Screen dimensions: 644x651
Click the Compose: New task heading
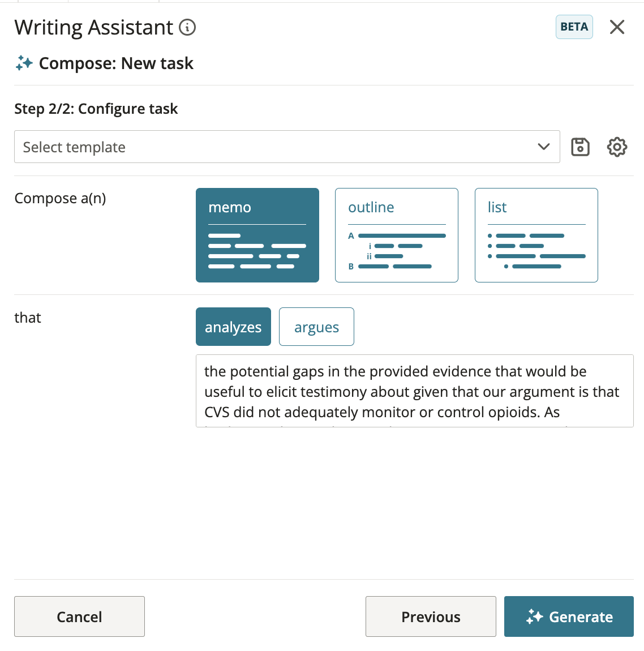pyautogui.click(x=116, y=63)
